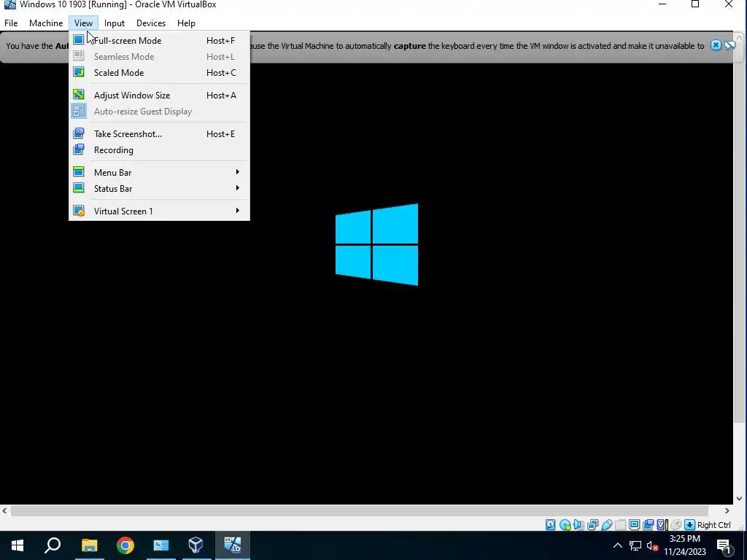
Task: Open the File menu
Action: (x=11, y=23)
